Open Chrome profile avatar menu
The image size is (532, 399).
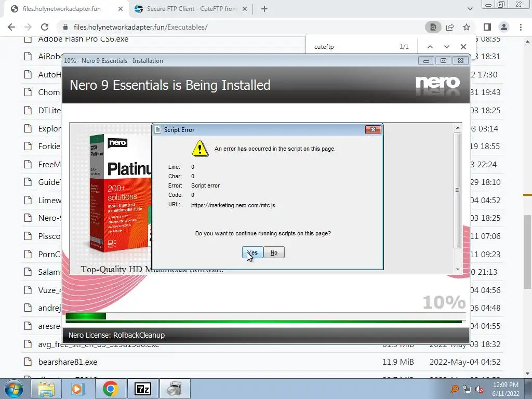(x=504, y=27)
